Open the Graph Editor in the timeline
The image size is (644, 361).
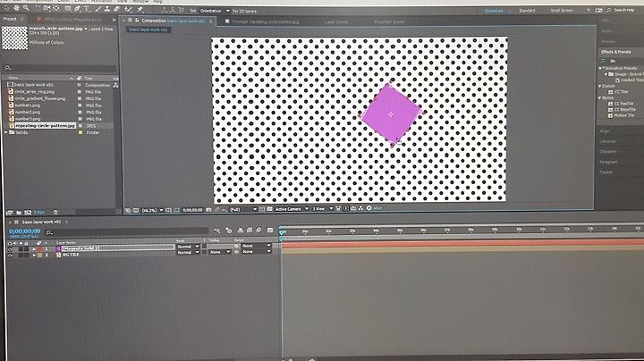[270, 231]
